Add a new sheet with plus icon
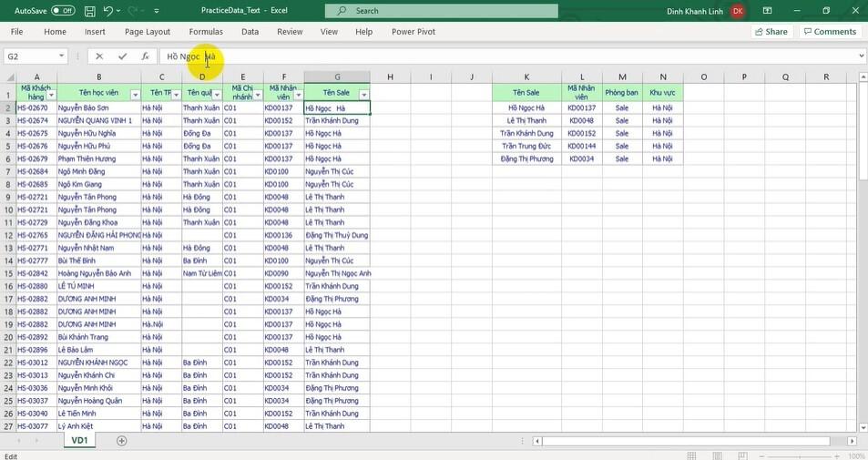Screen dimensions: 868x460 (x=122, y=441)
